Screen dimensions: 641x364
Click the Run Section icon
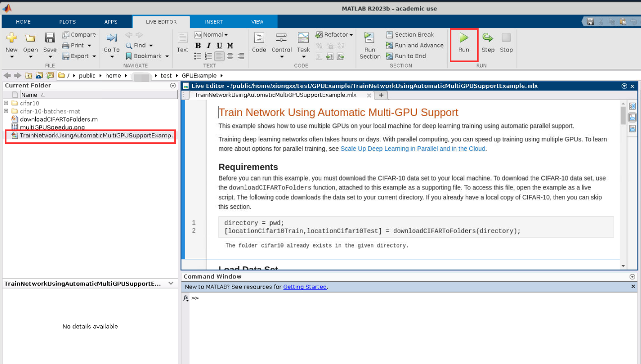click(x=369, y=38)
